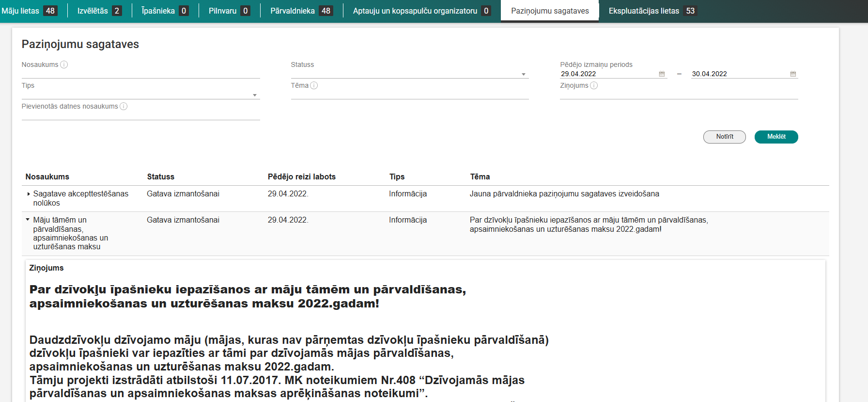The image size is (868, 402).
Task: Click the Paziņojumu sagataves page heading
Action: (x=80, y=45)
